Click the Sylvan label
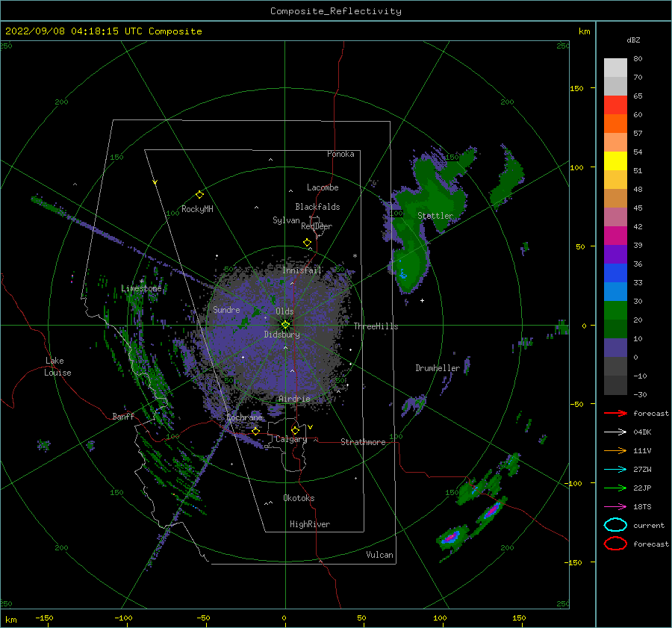 point(286,220)
